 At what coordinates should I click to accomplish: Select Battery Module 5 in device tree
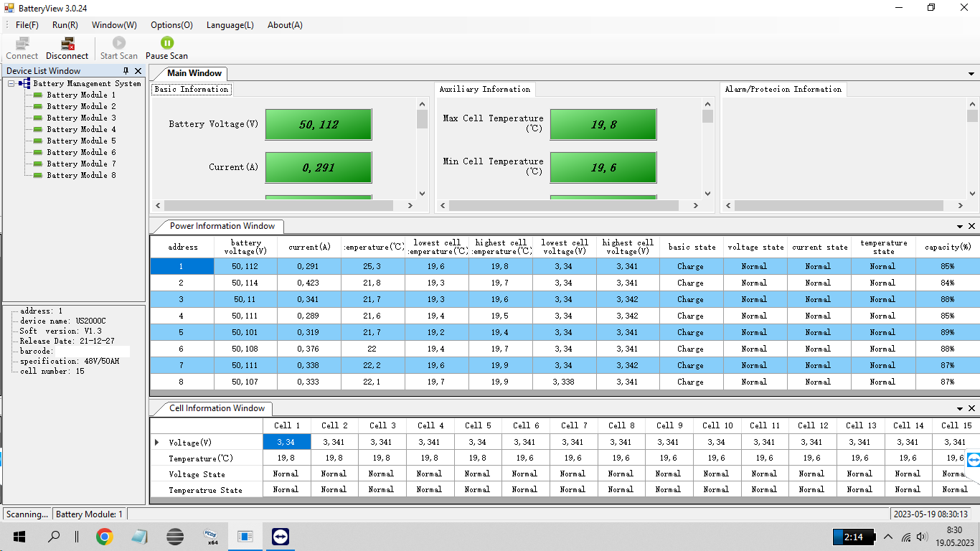(x=81, y=141)
